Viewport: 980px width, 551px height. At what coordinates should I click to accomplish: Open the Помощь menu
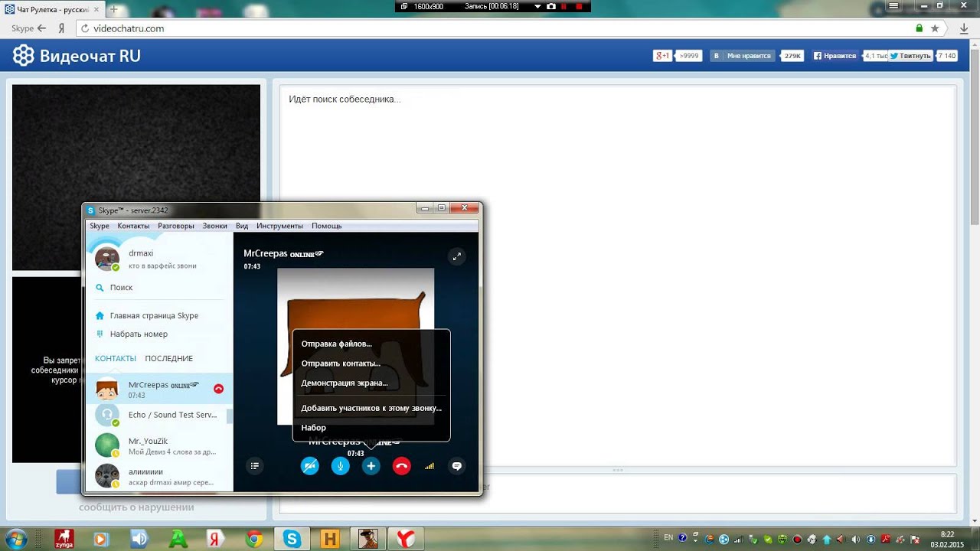coord(326,226)
